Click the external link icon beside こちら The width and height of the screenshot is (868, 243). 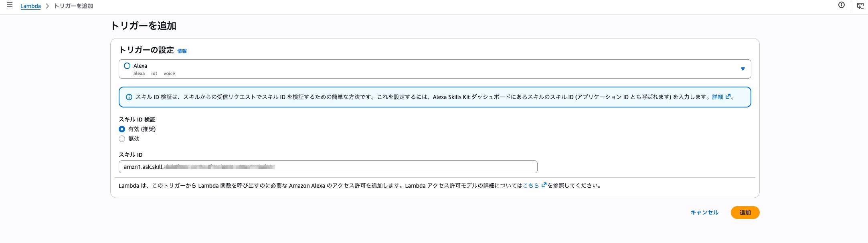544,185
